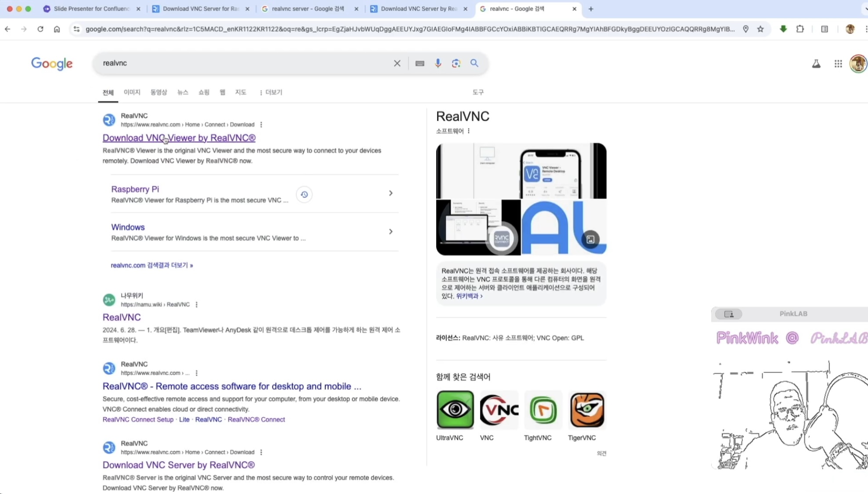Open the namu.wiki RealVNC result
The width and height of the screenshot is (868, 494).
pos(122,317)
